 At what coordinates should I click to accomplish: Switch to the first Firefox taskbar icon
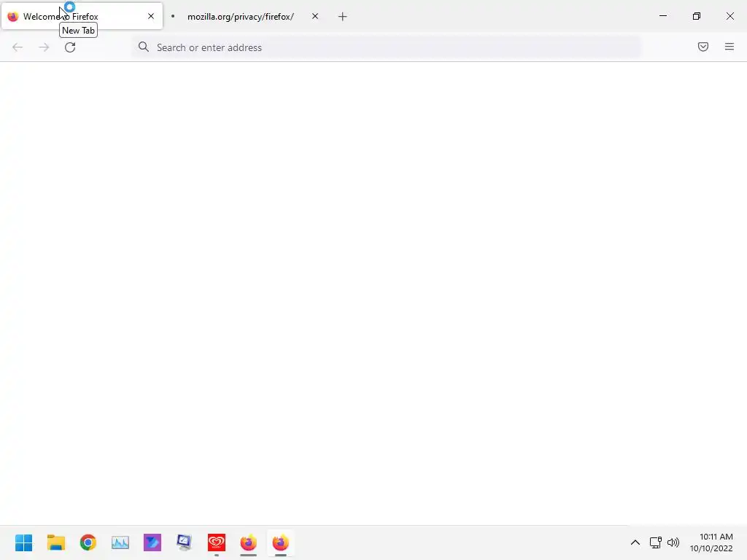pos(249,542)
